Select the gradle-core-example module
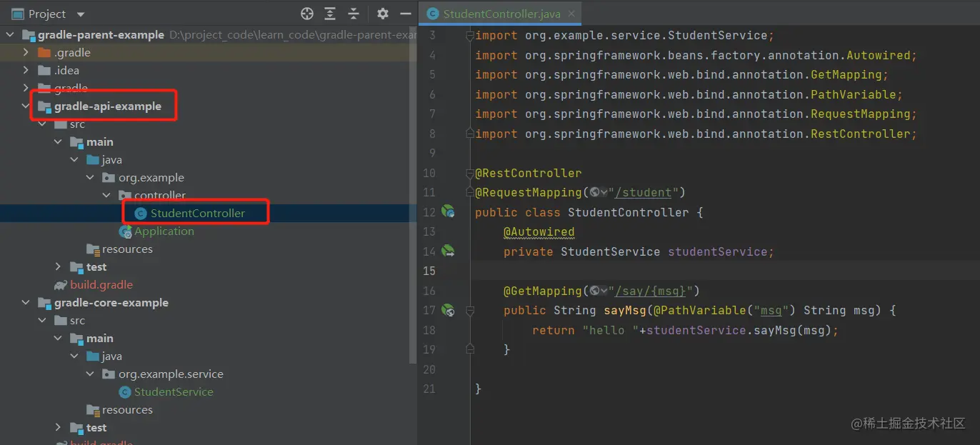Viewport: 980px width, 445px height. click(111, 302)
